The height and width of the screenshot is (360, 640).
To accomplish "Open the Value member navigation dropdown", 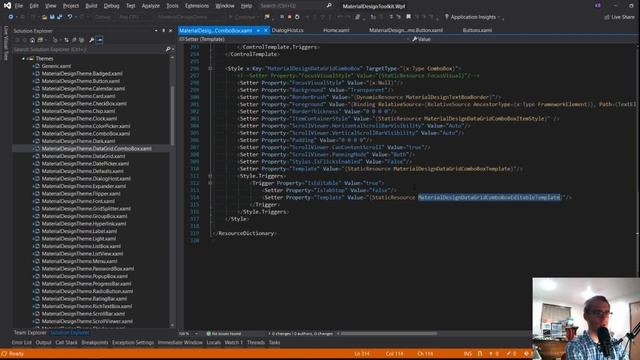I will pyautogui.click(x=524, y=39).
